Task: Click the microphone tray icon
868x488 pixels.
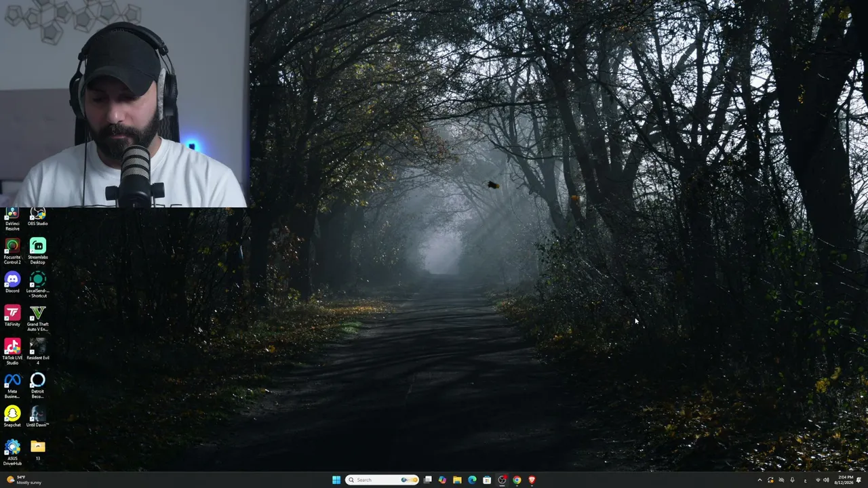Action: [792, 480]
